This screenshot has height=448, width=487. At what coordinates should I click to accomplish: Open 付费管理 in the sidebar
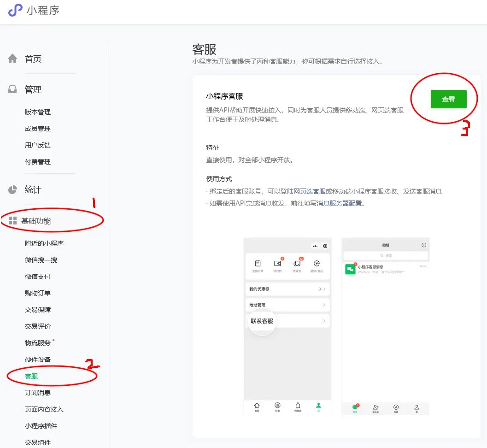38,162
